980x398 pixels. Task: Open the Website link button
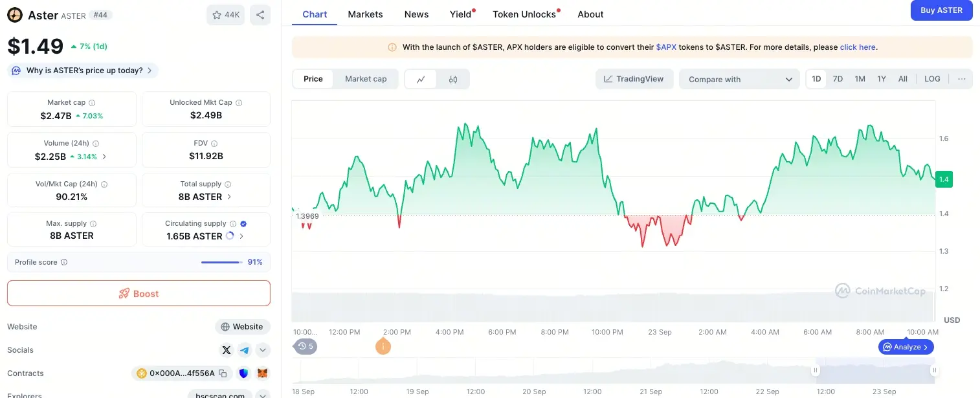click(x=243, y=327)
